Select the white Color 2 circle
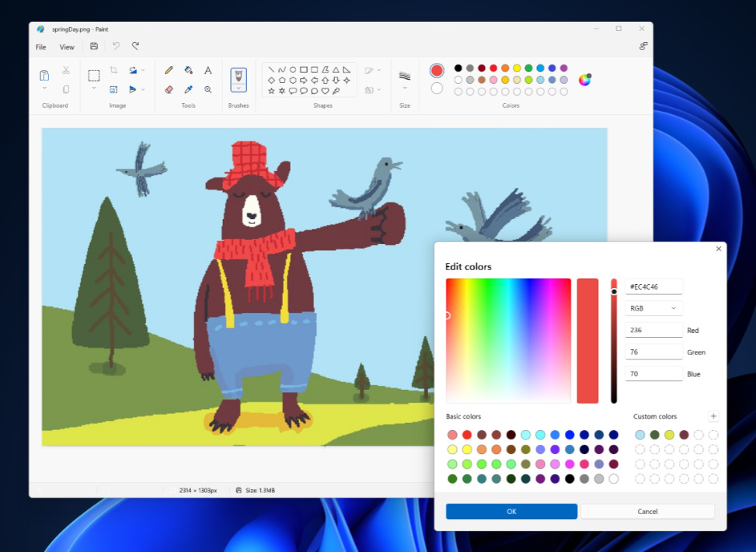756x552 pixels. pyautogui.click(x=437, y=89)
